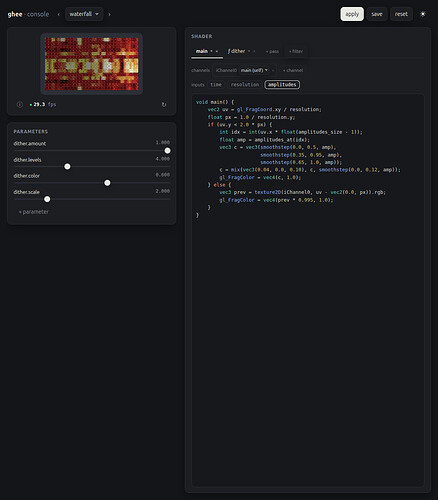Add a new filter with + filter
This screenshot has height=500, width=438.
[x=296, y=51]
